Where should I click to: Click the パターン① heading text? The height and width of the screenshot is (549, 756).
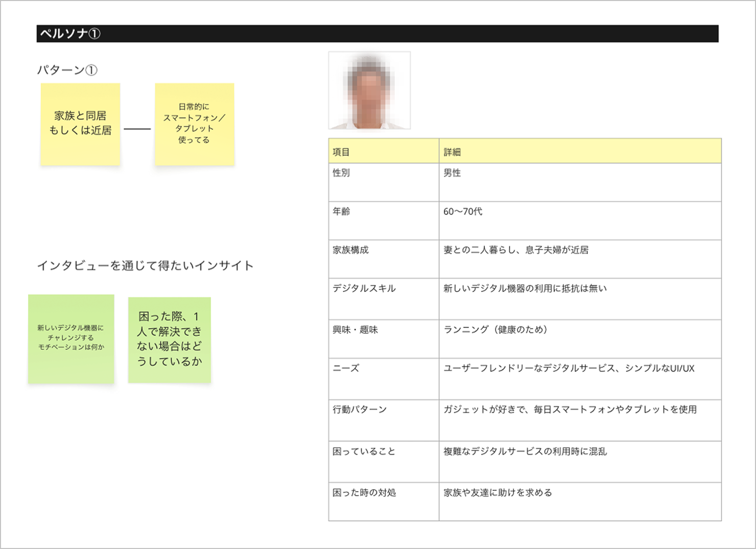tap(67, 70)
